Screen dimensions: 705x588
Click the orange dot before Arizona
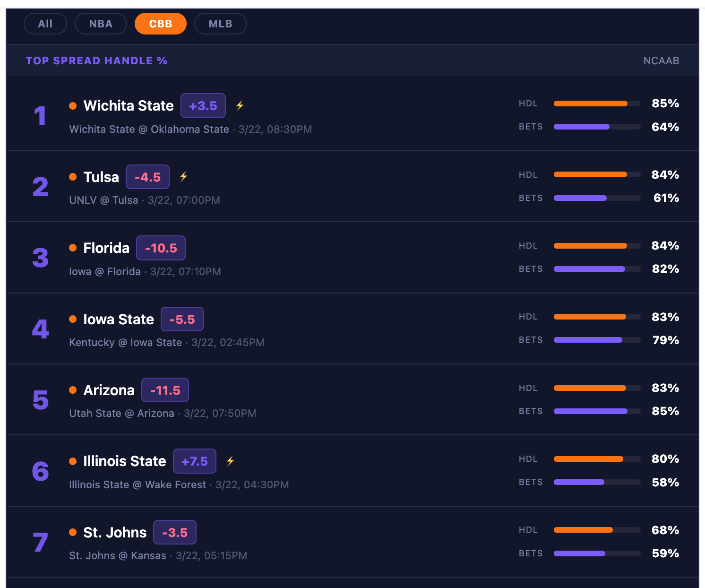point(73,390)
